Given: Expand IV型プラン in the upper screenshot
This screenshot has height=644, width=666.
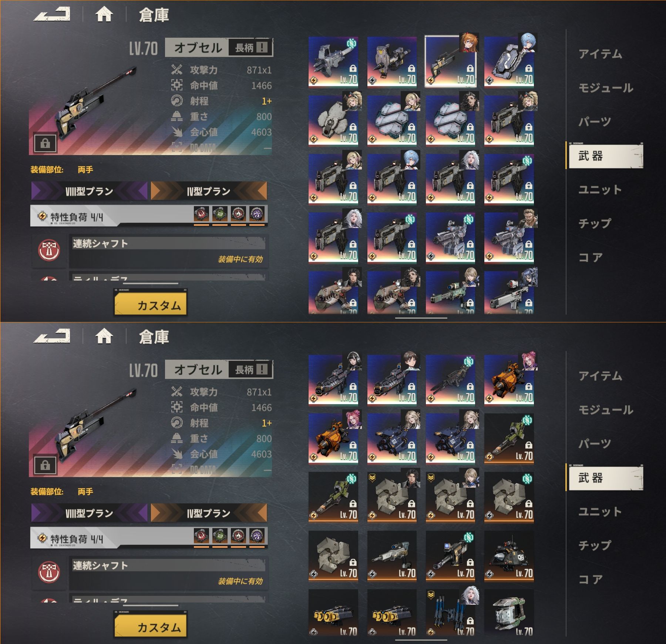Looking at the screenshot, I should point(209,191).
